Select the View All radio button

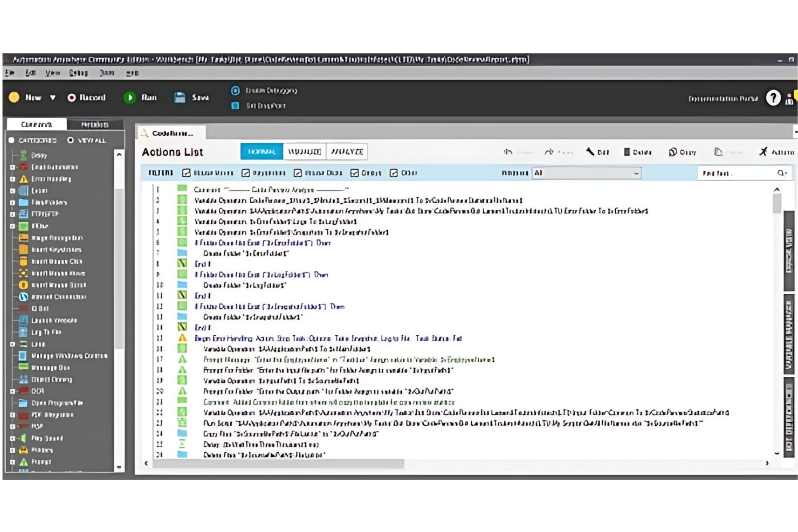[70, 140]
